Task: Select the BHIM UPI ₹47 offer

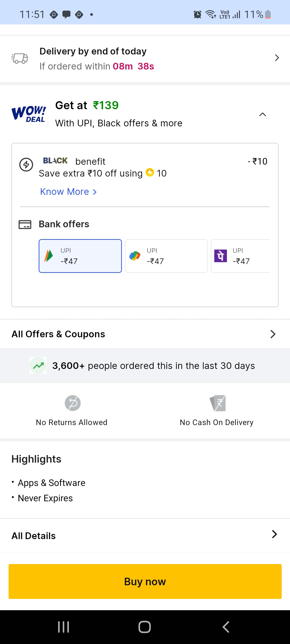Action: (x=80, y=256)
